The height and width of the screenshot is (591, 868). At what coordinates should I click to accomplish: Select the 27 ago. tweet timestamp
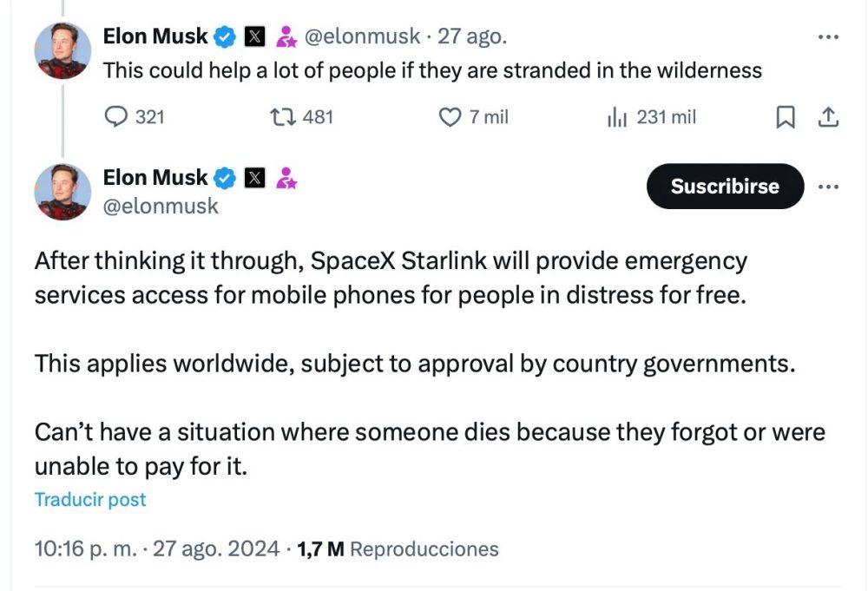pyautogui.click(x=476, y=36)
